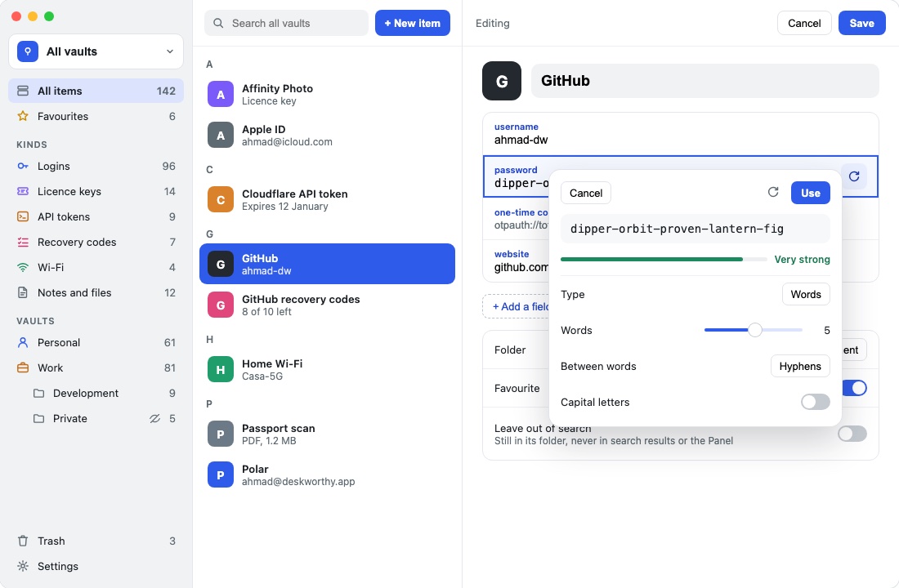The height and width of the screenshot is (588, 899).
Task: Click the Use button in generator popup
Action: point(810,193)
